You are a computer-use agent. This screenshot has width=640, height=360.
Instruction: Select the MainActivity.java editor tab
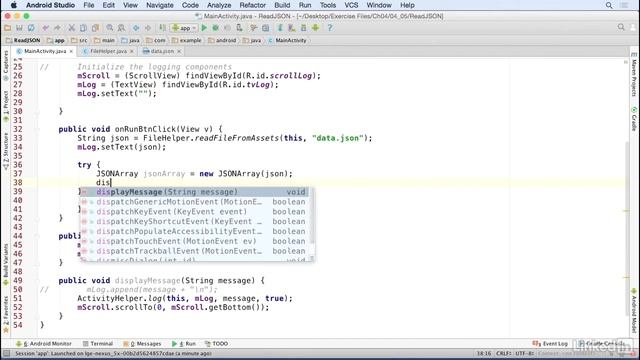click(x=44, y=51)
